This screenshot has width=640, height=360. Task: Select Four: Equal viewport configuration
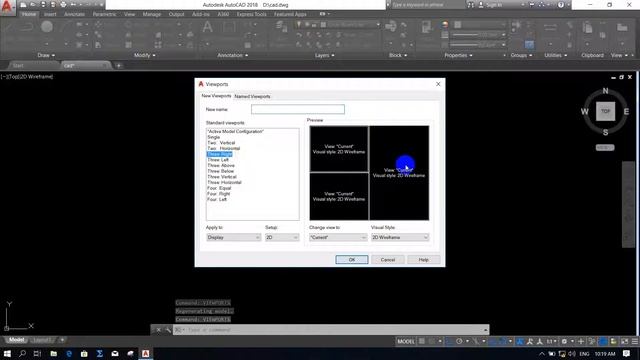219,188
